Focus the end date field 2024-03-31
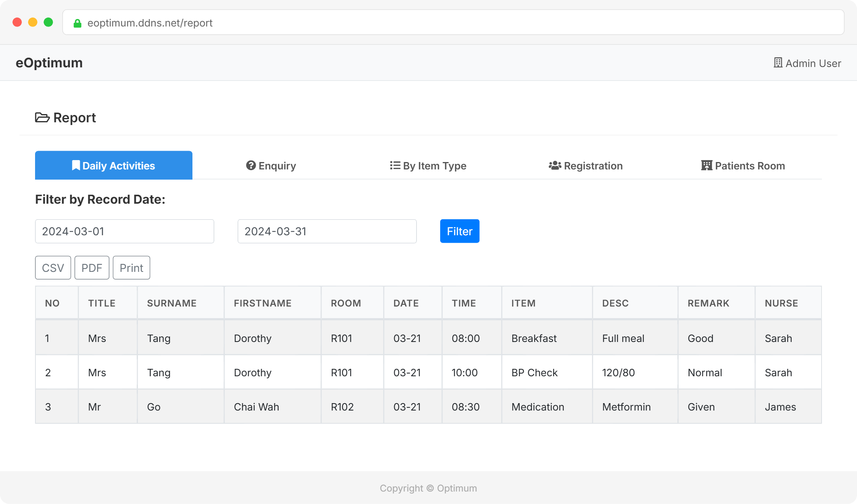This screenshot has width=857, height=504. coord(327,231)
